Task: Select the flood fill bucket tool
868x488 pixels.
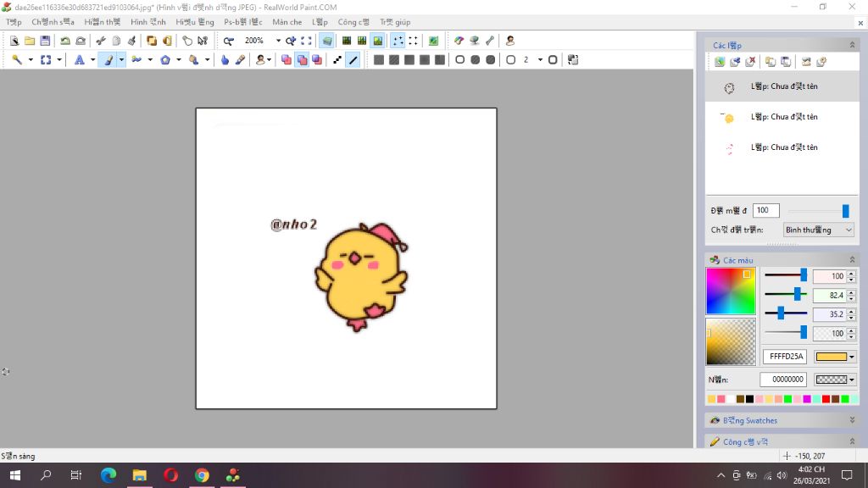Action: point(194,60)
